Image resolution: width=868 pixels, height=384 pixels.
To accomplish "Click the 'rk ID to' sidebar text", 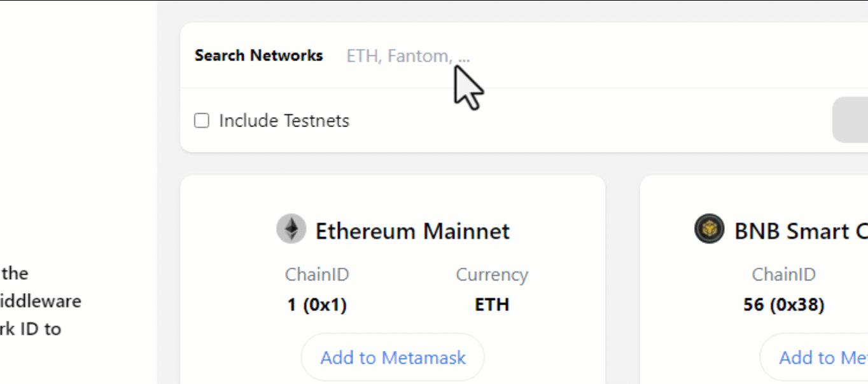I will [31, 329].
